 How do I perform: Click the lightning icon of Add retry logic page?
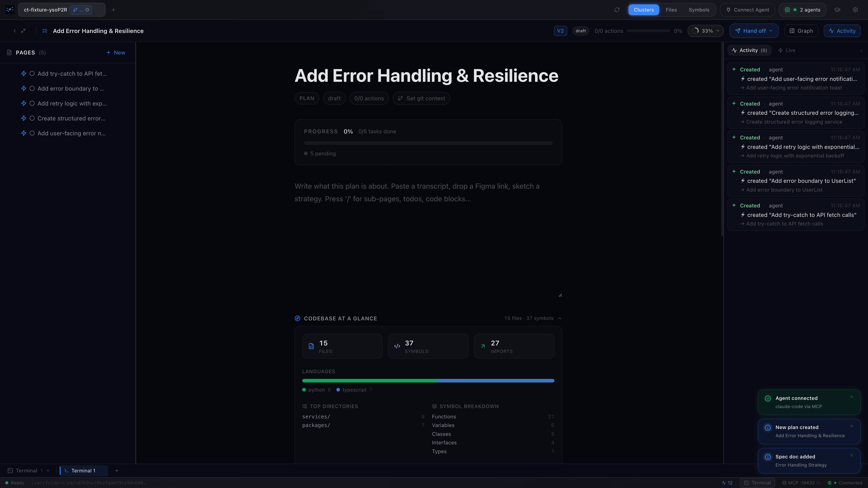[x=24, y=103]
